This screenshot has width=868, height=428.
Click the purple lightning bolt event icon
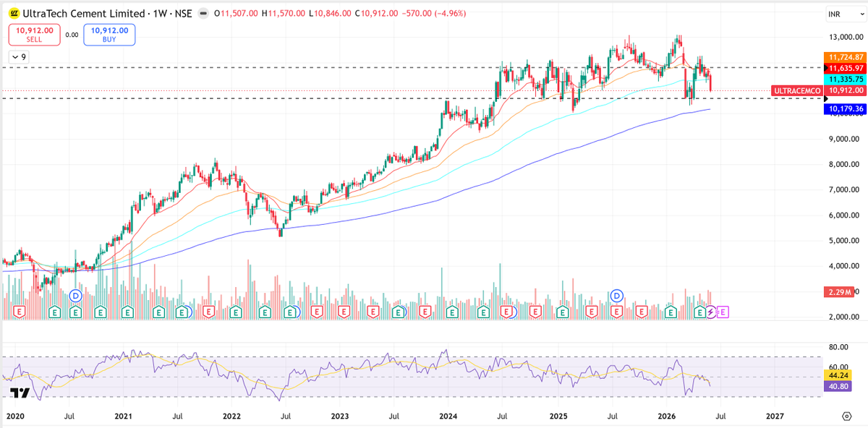pyautogui.click(x=711, y=312)
